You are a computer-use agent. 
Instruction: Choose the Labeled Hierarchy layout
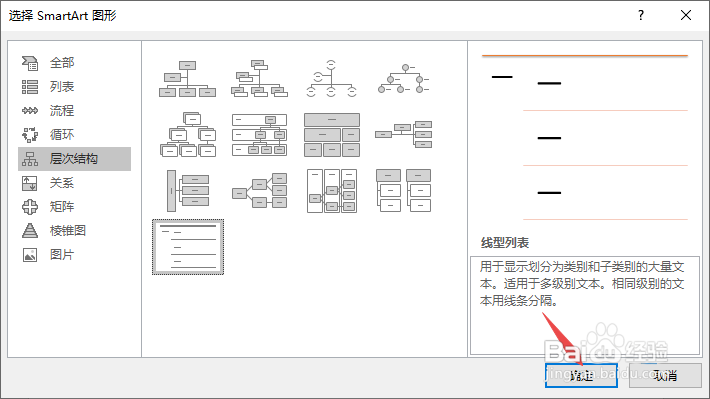coord(259,135)
